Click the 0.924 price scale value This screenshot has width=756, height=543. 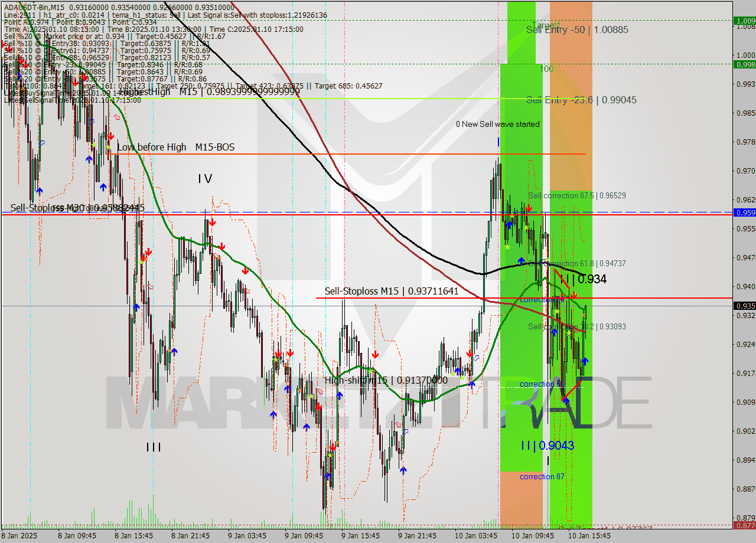pyautogui.click(x=746, y=344)
